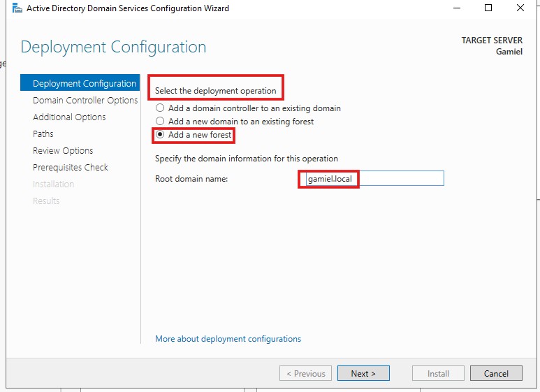The height and width of the screenshot is (392, 540).
Task: Click the window title text in title bar
Action: click(x=128, y=8)
